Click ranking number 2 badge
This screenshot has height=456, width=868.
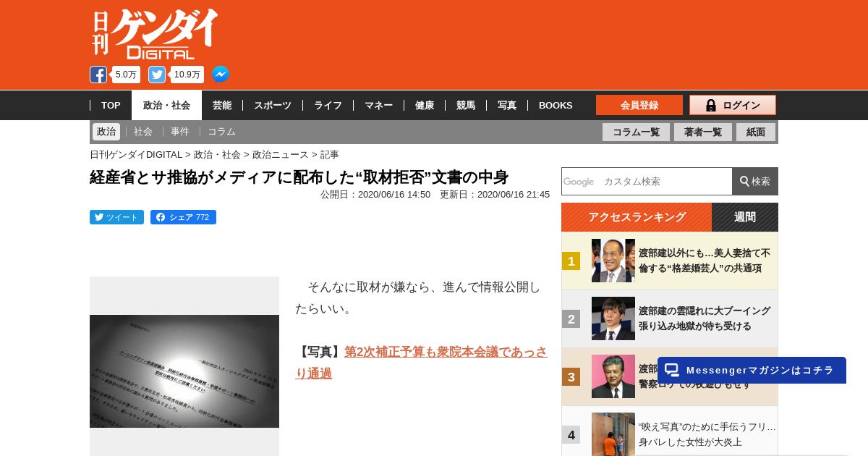[x=571, y=319]
